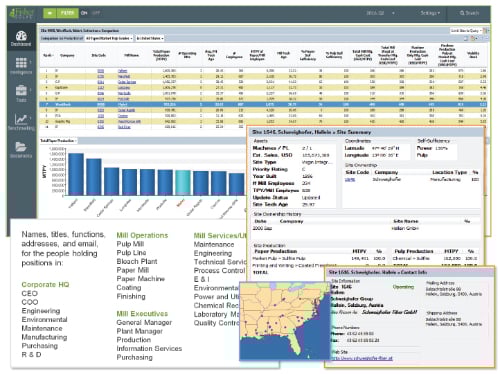Image resolution: width=500 pixels, height=374 pixels.
Task: Click the site code link in Site Ownership
Action: (x=350, y=179)
